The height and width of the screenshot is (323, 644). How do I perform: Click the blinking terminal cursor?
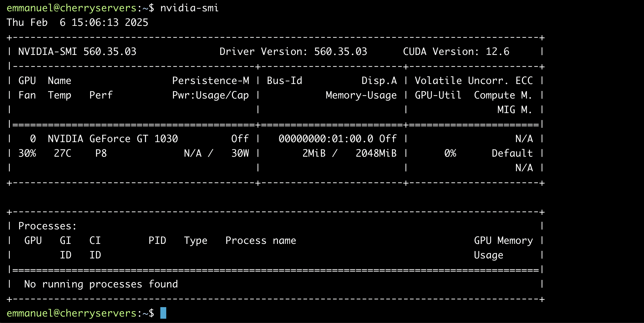(163, 313)
